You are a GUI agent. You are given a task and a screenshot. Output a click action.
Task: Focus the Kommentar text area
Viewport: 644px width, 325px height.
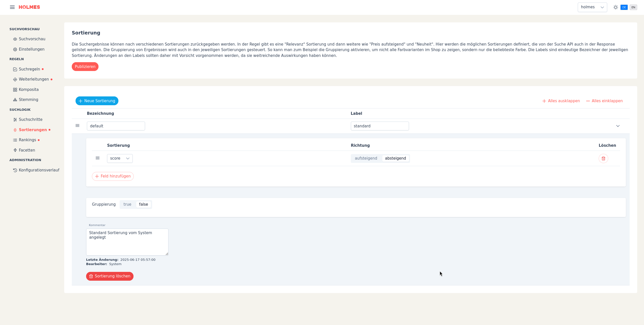coord(127,242)
